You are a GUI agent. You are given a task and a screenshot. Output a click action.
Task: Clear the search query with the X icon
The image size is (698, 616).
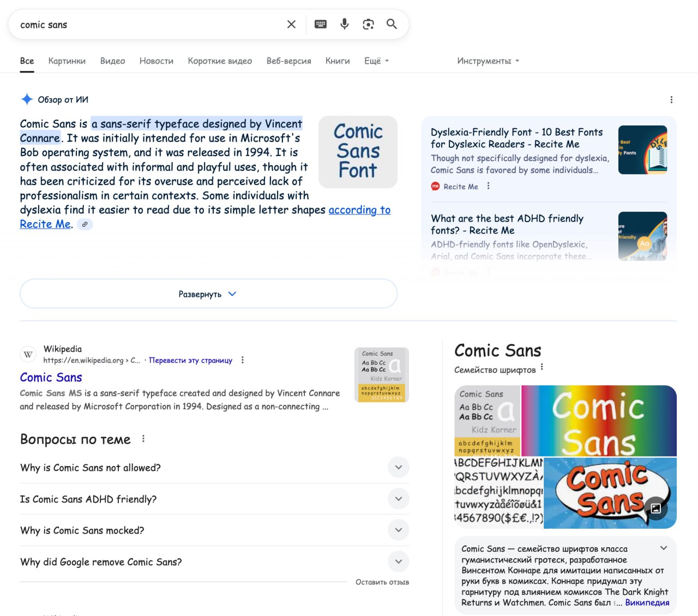[x=291, y=24]
